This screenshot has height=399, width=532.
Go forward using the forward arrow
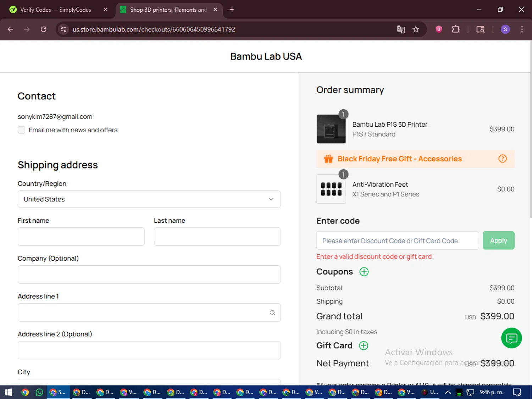27,29
